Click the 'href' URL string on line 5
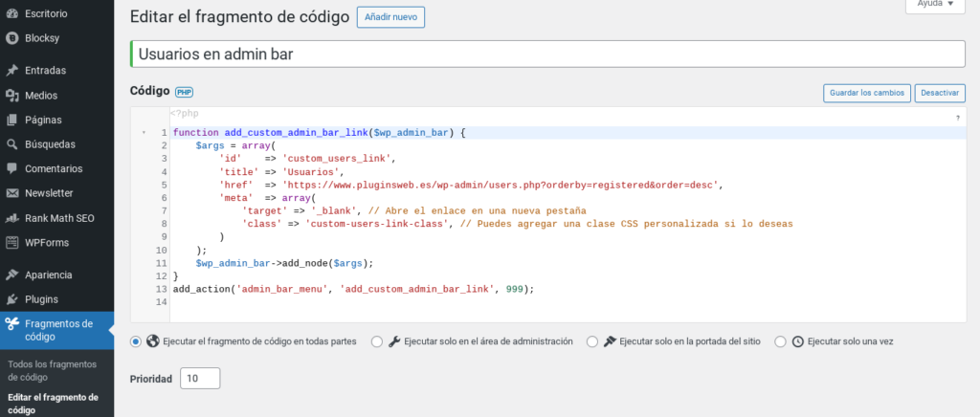980x417 pixels. [502, 185]
